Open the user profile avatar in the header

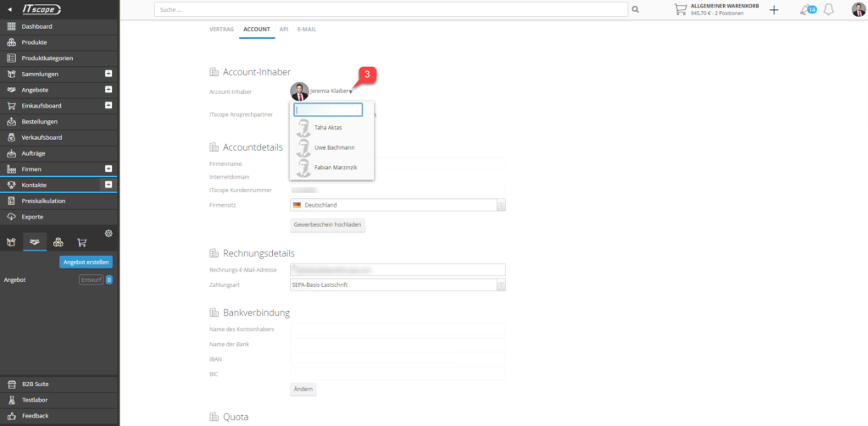point(858,9)
